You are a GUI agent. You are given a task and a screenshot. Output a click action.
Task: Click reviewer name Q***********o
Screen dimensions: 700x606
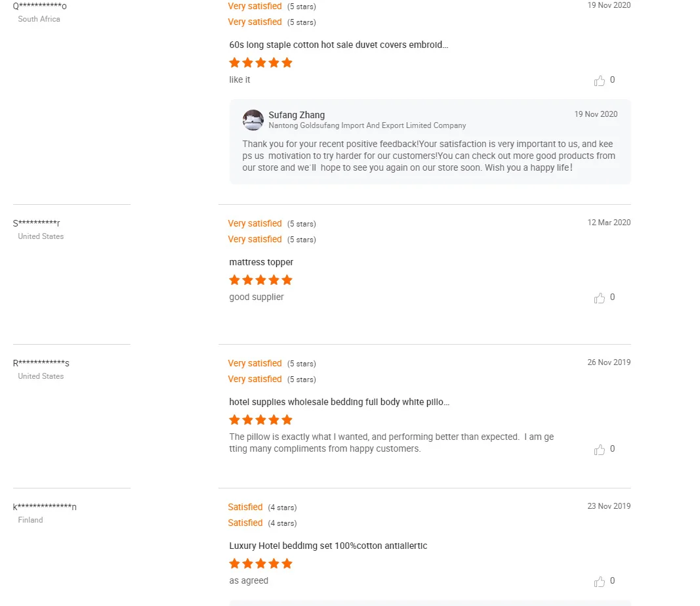click(40, 6)
